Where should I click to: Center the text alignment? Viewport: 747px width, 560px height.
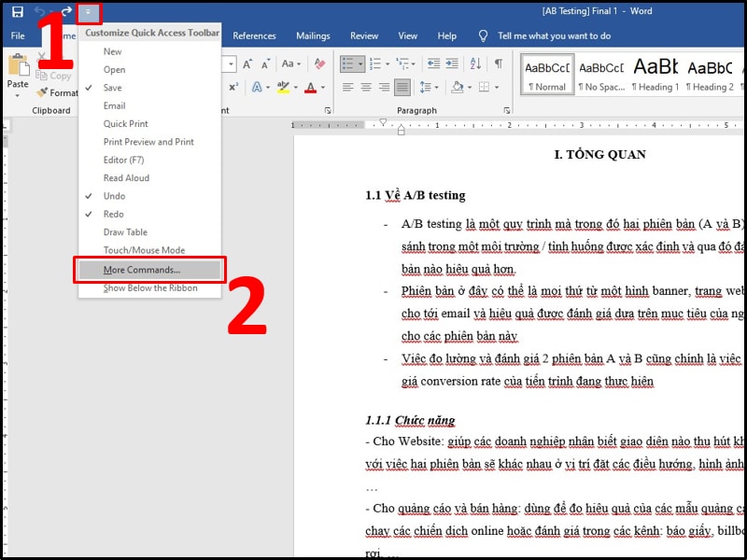366,87
